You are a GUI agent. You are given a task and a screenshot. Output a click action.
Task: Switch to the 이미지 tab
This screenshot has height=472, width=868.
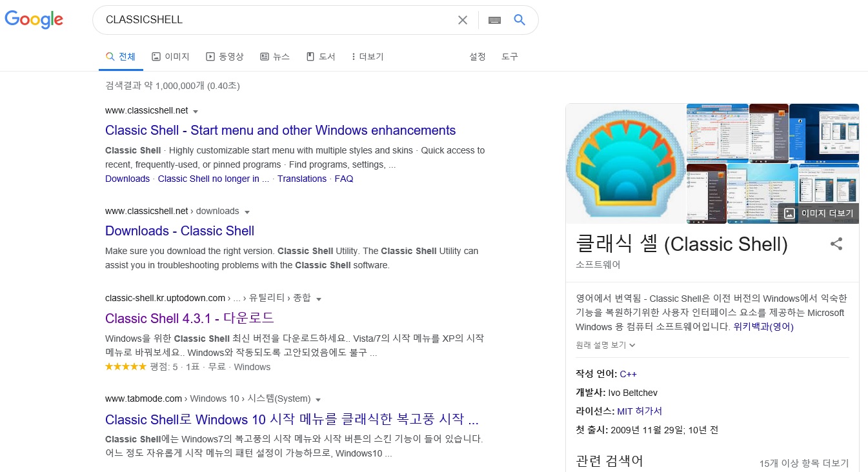(x=170, y=57)
